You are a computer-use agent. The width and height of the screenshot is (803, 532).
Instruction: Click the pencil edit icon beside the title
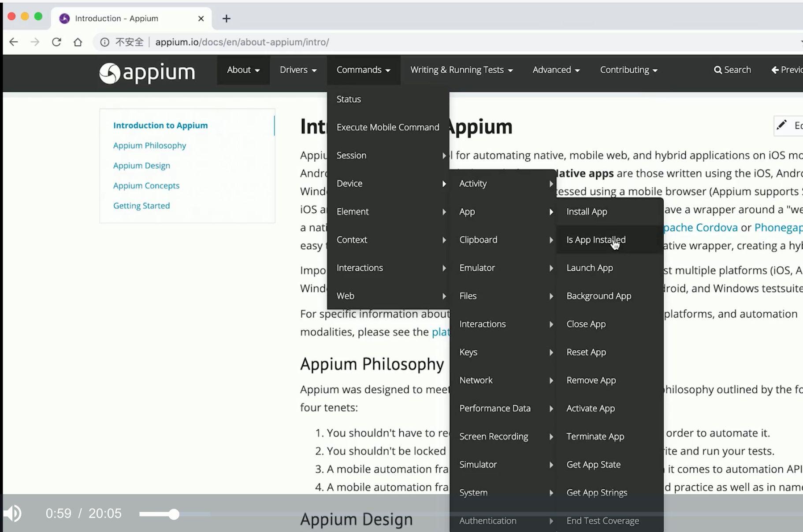click(781, 125)
